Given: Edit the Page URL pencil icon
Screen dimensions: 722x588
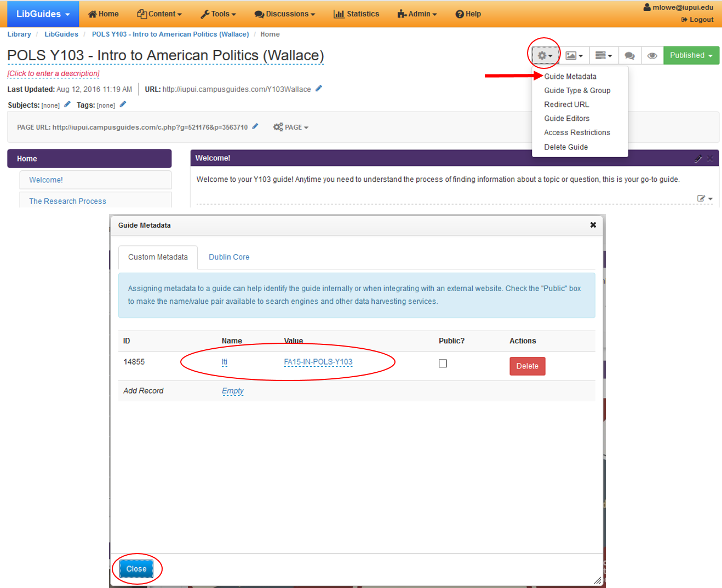Looking at the screenshot, I should [255, 126].
